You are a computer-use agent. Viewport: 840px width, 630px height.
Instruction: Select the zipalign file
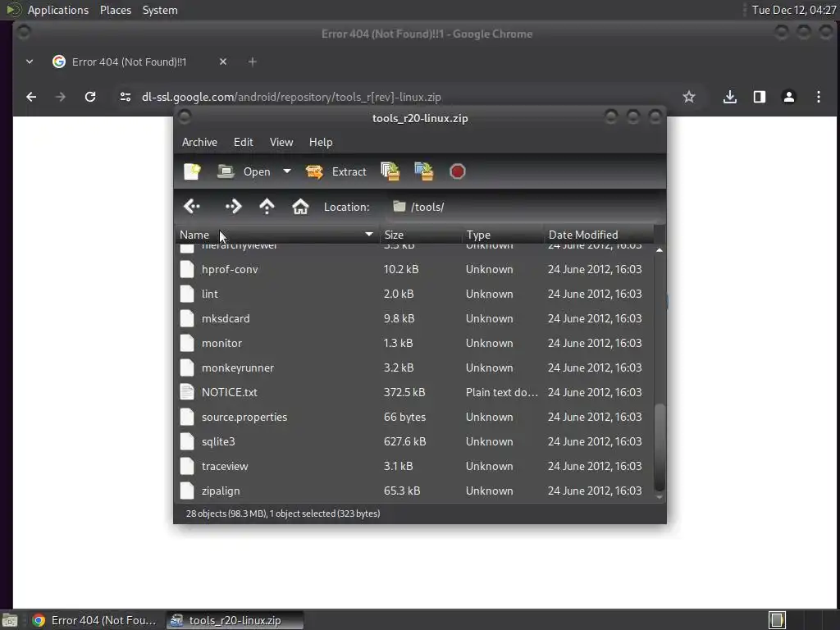[413, 491]
